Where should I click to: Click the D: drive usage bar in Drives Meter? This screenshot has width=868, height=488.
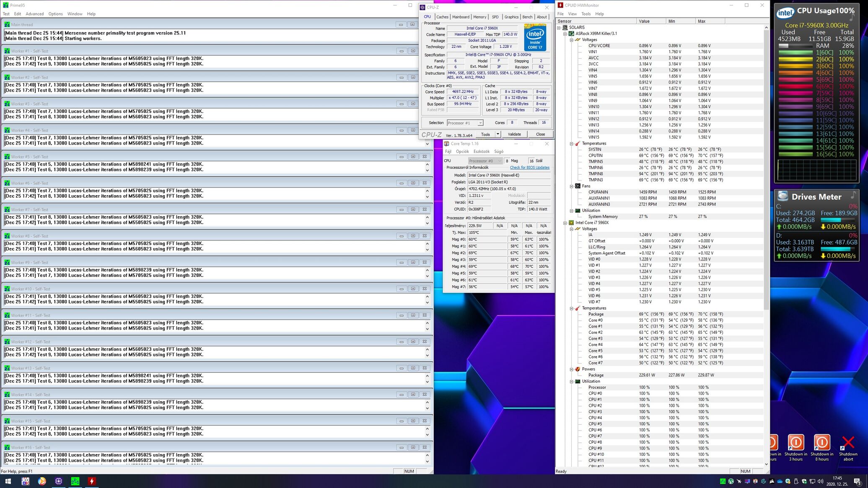click(x=838, y=249)
